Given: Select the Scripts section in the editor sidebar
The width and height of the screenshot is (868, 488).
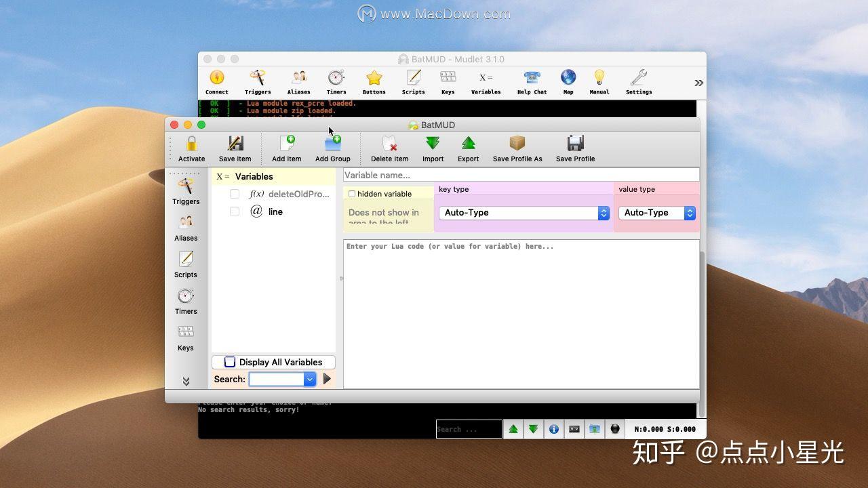Looking at the screenshot, I should pos(185,264).
